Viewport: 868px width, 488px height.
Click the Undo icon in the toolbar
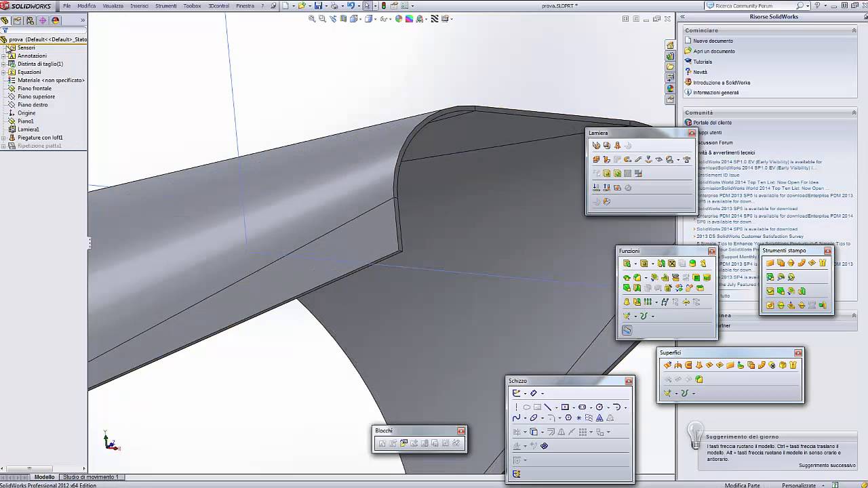tap(351, 6)
